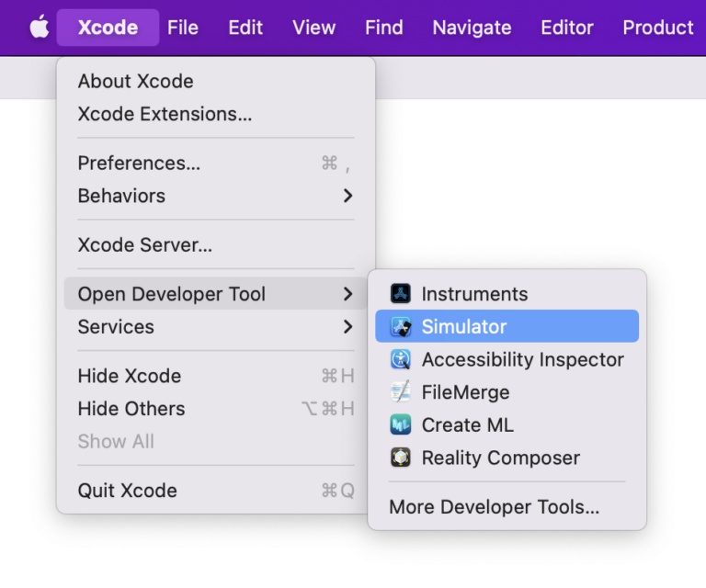Screen dimensions: 706x588
Task: Click Hide Others menu item
Action: (x=131, y=409)
